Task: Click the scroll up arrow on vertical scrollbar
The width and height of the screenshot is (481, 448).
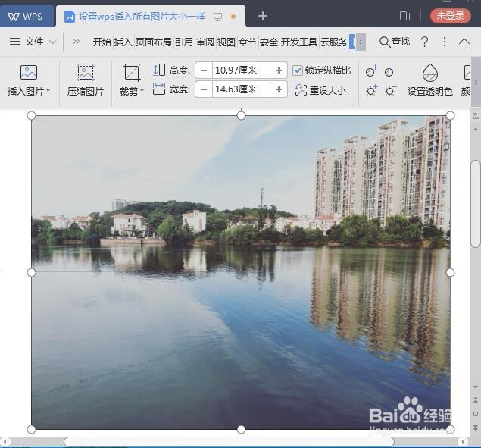Action: (x=476, y=130)
